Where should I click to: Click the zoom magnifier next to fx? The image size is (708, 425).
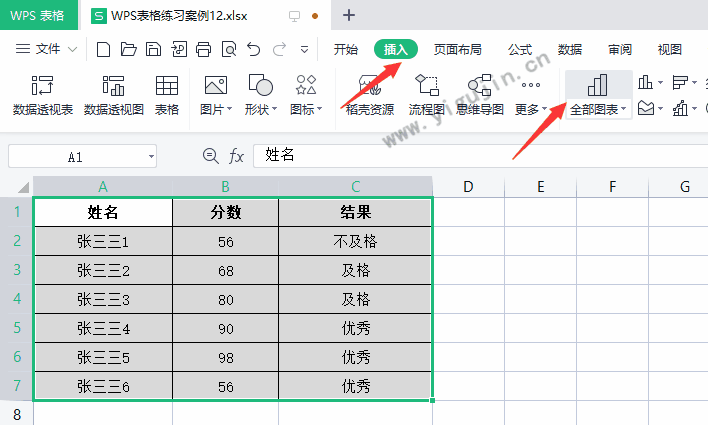[x=210, y=156]
